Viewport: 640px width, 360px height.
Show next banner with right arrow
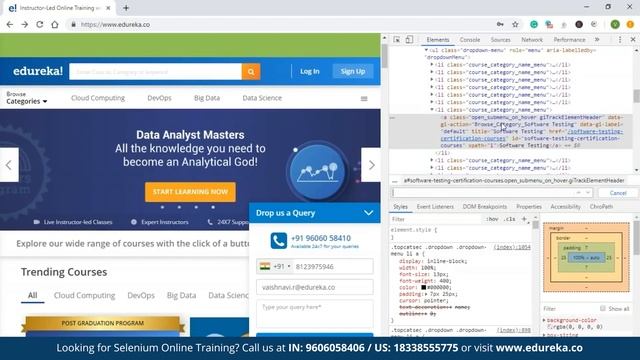[371, 165]
